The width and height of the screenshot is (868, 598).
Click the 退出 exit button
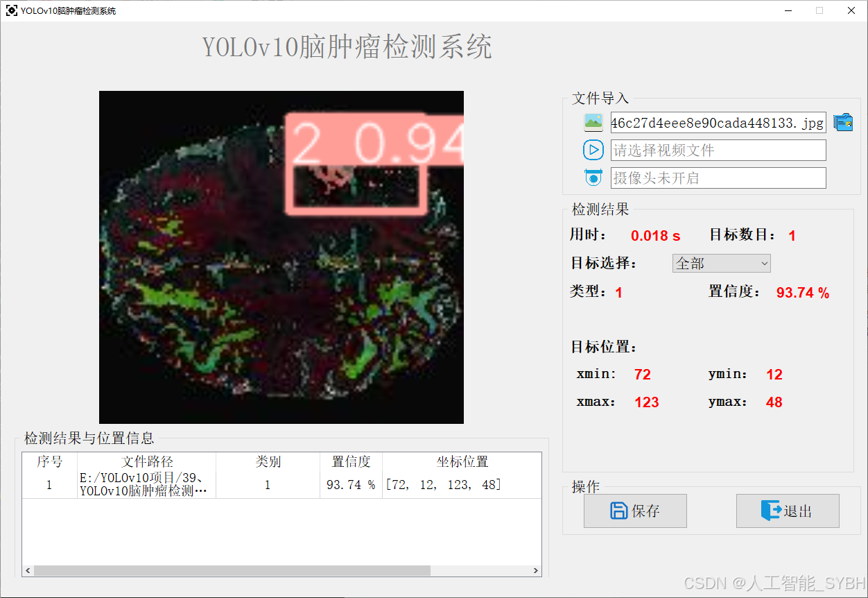(x=788, y=511)
